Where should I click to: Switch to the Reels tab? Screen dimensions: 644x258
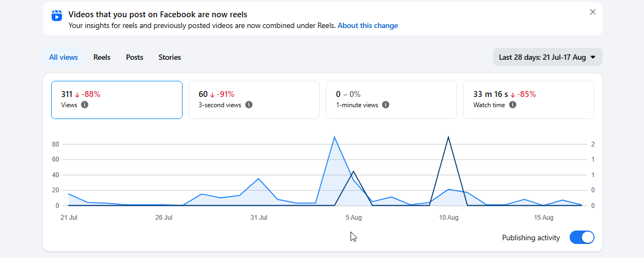tap(102, 57)
